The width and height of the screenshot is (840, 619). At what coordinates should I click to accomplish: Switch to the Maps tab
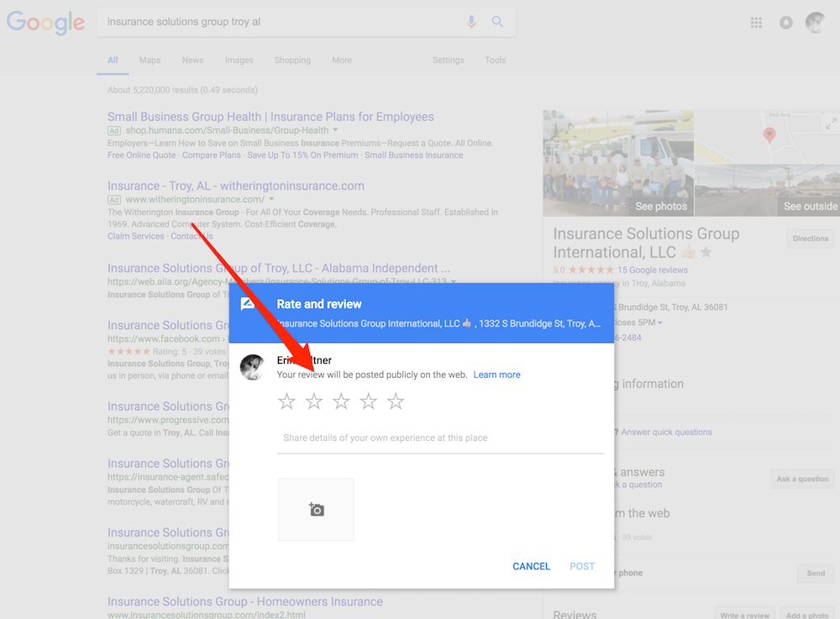coord(150,60)
